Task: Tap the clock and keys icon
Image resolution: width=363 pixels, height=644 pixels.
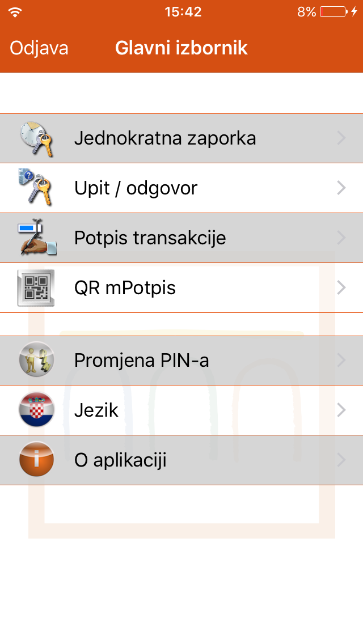Action: pos(36,138)
